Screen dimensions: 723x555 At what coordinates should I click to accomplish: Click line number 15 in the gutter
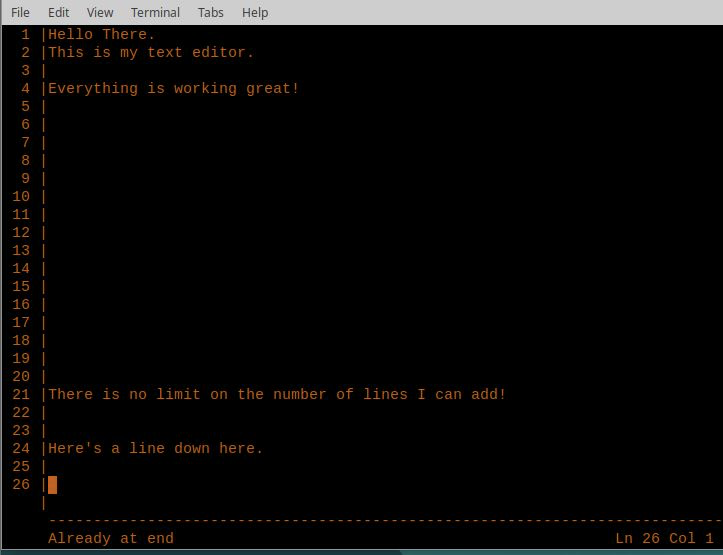(21, 287)
